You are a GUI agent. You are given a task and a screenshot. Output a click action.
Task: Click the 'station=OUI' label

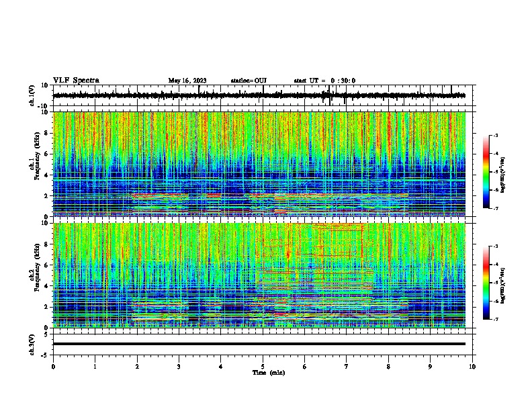tap(249, 81)
